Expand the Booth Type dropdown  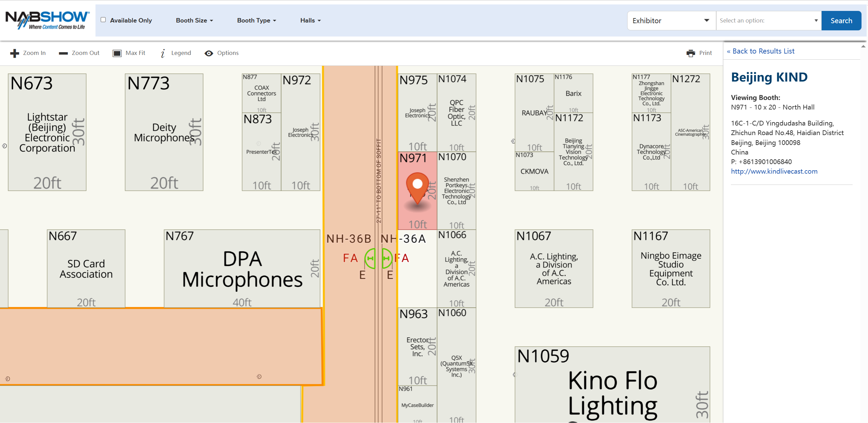[x=256, y=20]
